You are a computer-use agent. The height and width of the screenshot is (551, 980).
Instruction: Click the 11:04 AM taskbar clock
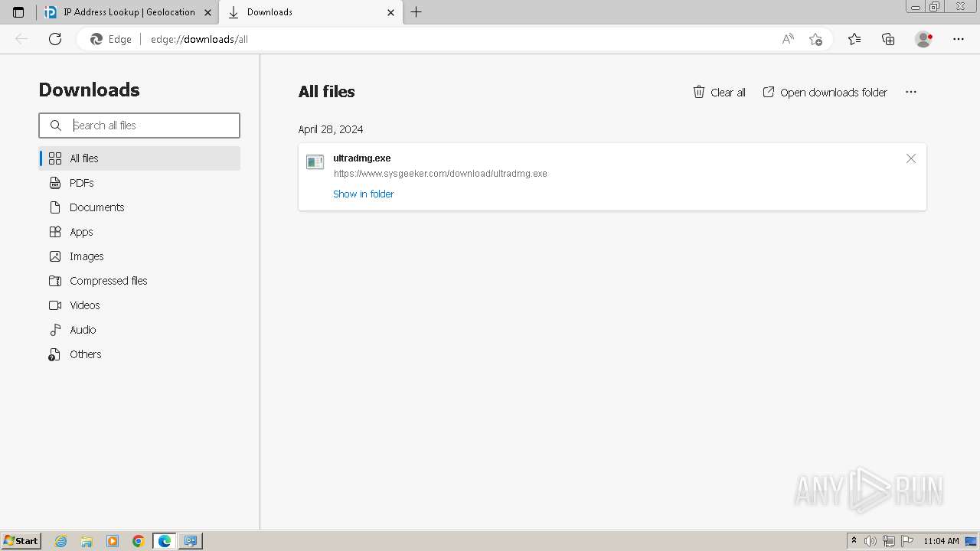[941, 541]
